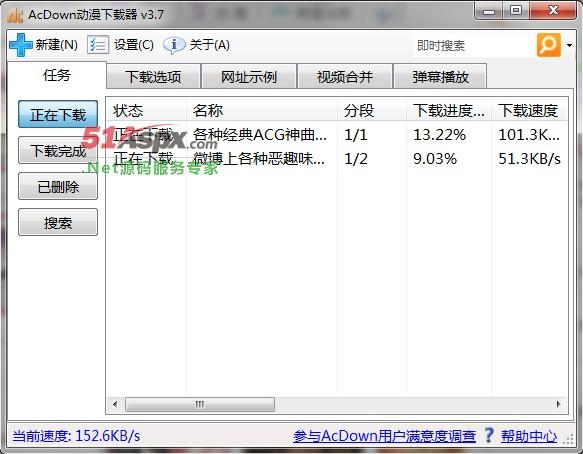583x454 pixels.
Task: Click the orange magnifier search button
Action: pos(548,45)
